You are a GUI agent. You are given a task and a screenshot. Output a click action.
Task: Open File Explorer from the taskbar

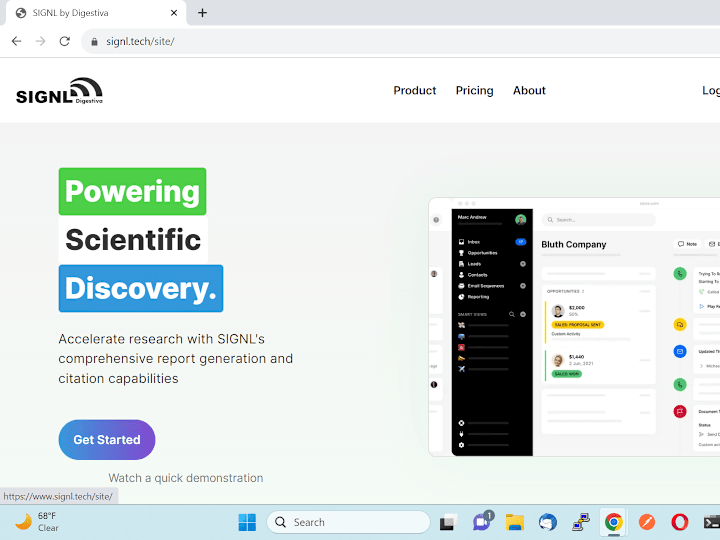[x=515, y=523]
